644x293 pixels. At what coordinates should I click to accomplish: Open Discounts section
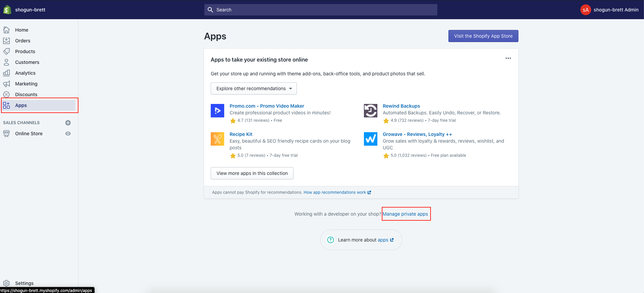click(x=26, y=95)
